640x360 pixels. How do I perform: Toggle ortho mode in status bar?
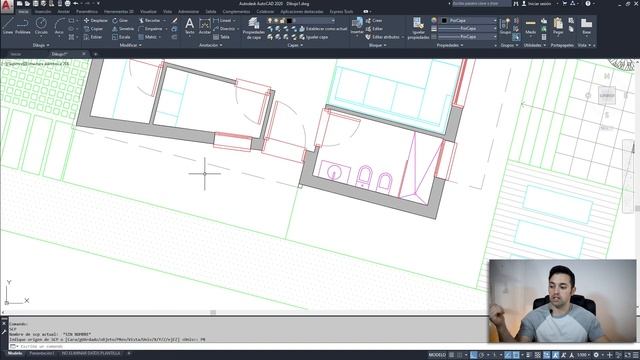473,355
